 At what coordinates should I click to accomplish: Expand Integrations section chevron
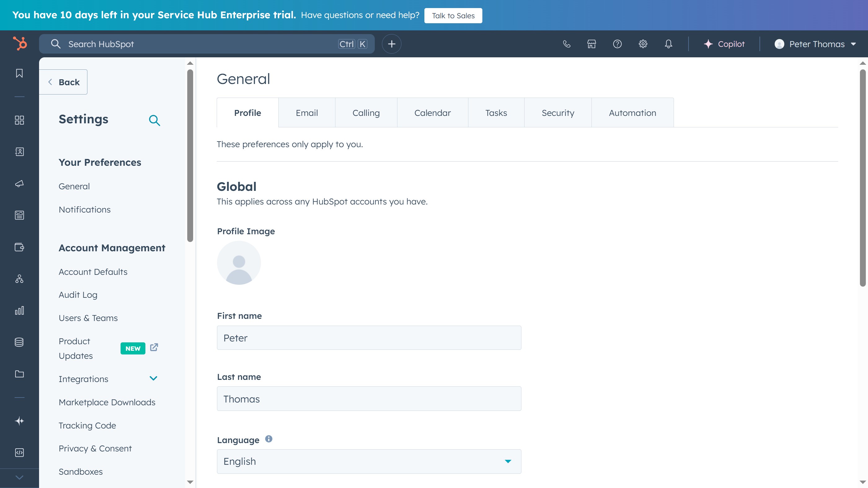point(153,379)
